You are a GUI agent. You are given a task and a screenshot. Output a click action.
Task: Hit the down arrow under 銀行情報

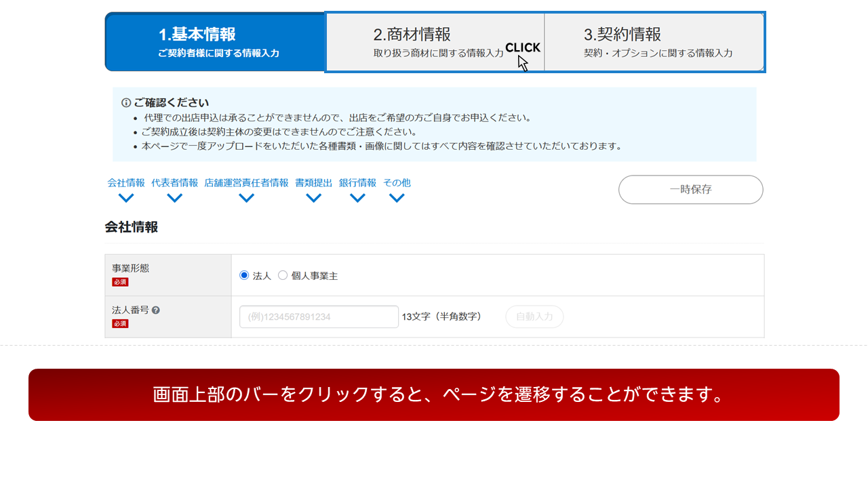pos(357,198)
